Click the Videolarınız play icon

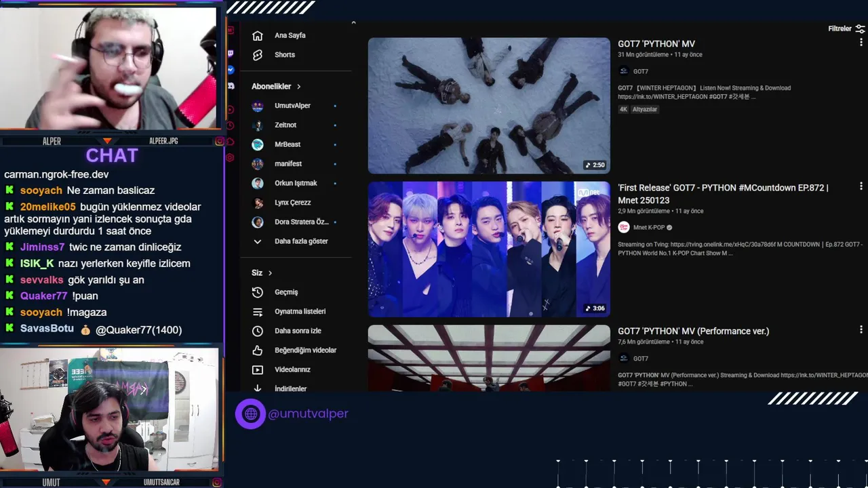pyautogui.click(x=257, y=370)
